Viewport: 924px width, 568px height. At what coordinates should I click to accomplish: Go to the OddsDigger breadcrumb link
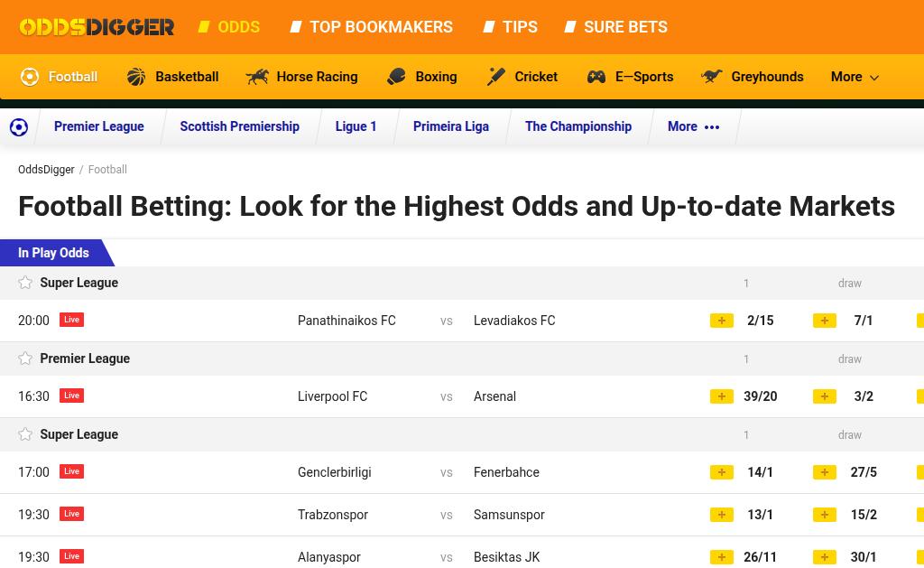click(46, 170)
